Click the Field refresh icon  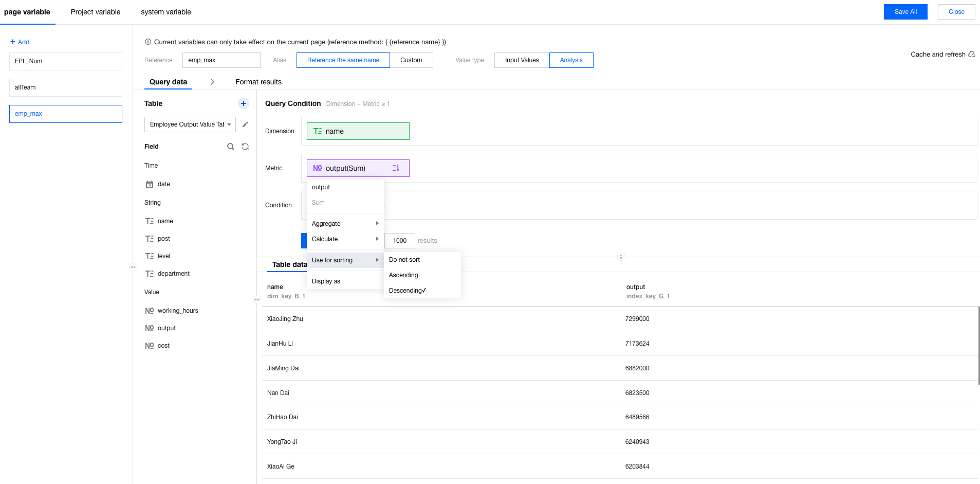pyautogui.click(x=245, y=147)
